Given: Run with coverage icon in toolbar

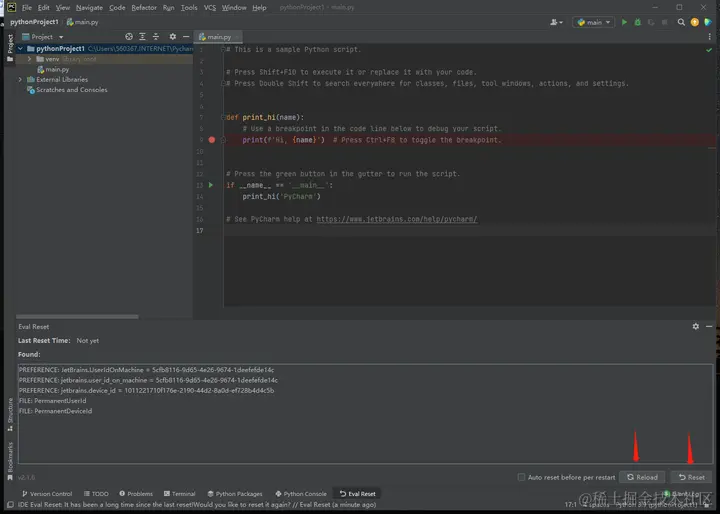Looking at the screenshot, I should pos(651,22).
